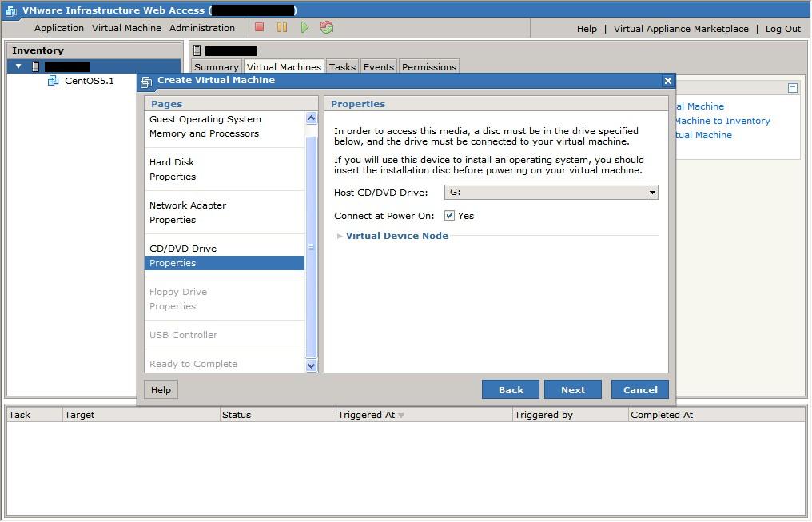812x522 pixels.
Task: Click the host server icon in Inventory
Action: pyautogui.click(x=35, y=66)
